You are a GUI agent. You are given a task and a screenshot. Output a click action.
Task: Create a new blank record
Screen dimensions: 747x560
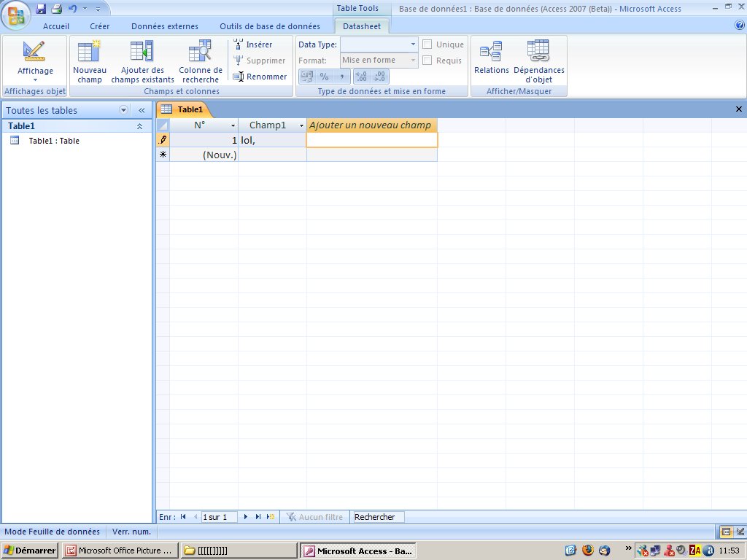tap(270, 517)
